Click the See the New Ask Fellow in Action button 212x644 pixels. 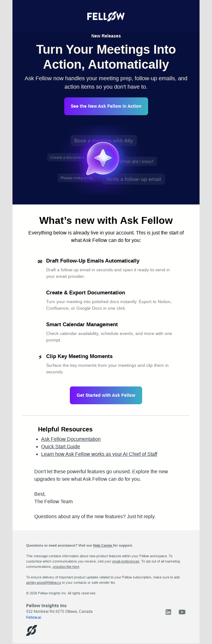click(x=106, y=106)
